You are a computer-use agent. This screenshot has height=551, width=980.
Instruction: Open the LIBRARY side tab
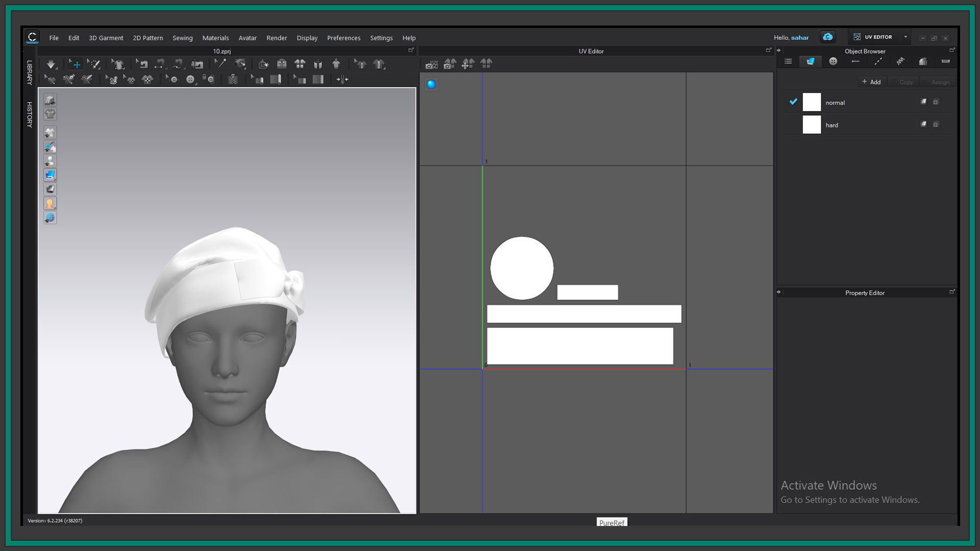point(30,73)
